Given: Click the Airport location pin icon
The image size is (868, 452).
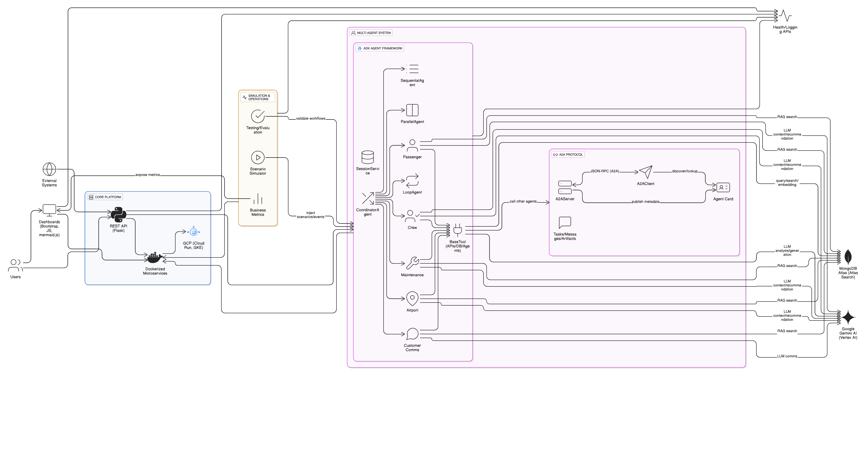Looking at the screenshot, I should (x=412, y=298).
